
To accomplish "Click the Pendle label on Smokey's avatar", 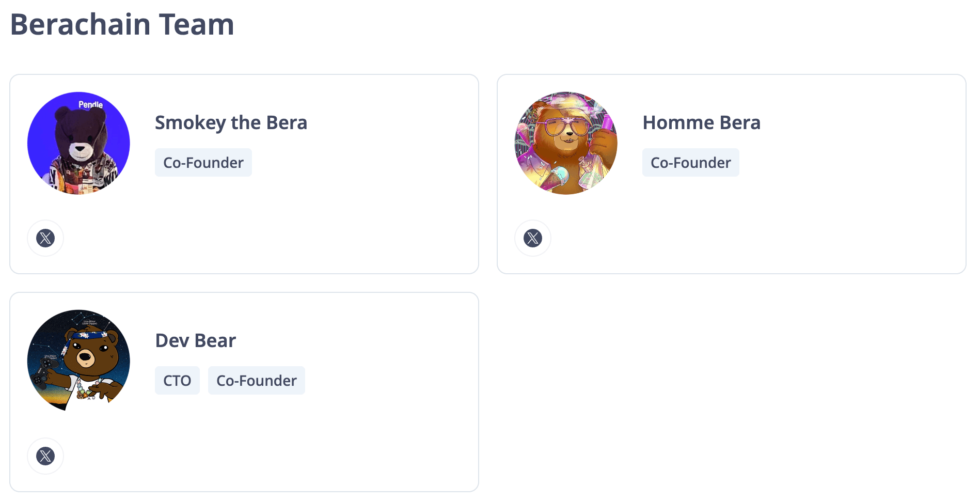I will 90,105.
